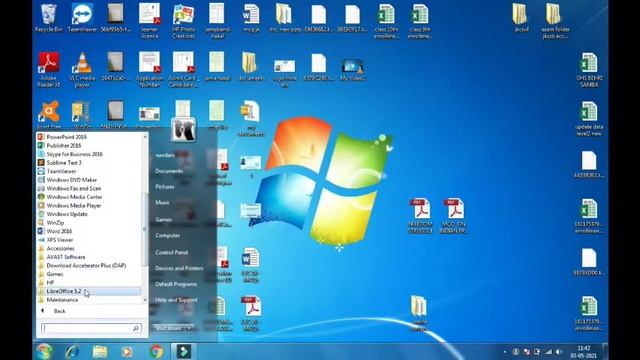Open the mcq jk Word document icon
Screen dimensions: 640x360
[251, 18]
